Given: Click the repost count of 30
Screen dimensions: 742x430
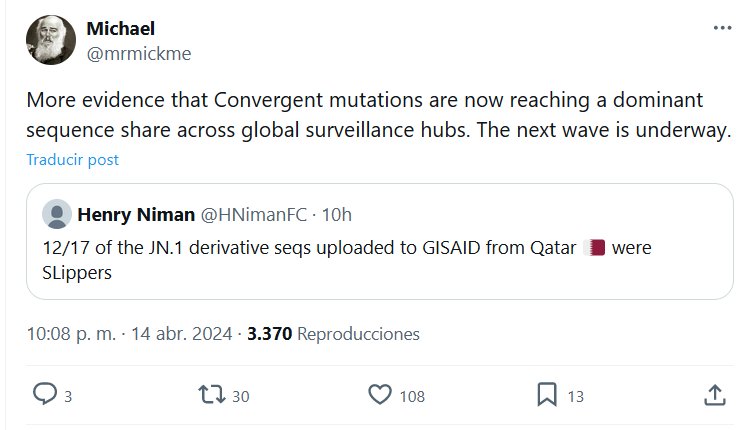Looking at the screenshot, I should 240,396.
